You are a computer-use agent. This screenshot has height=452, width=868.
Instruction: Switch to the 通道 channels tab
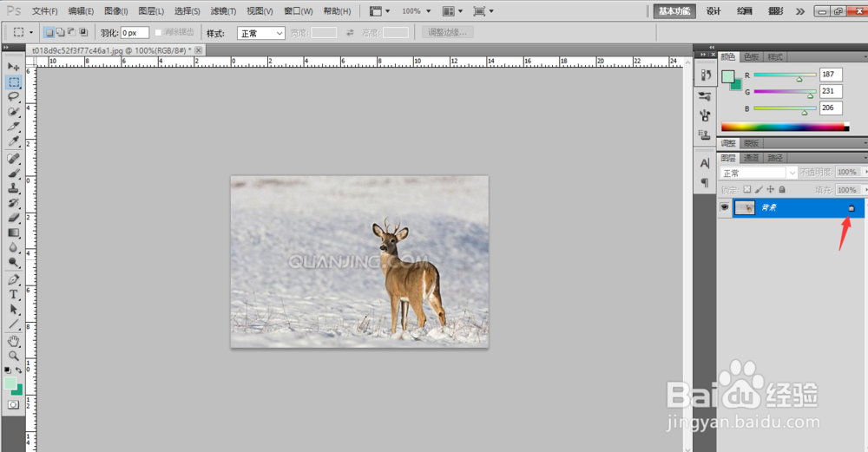tap(751, 158)
